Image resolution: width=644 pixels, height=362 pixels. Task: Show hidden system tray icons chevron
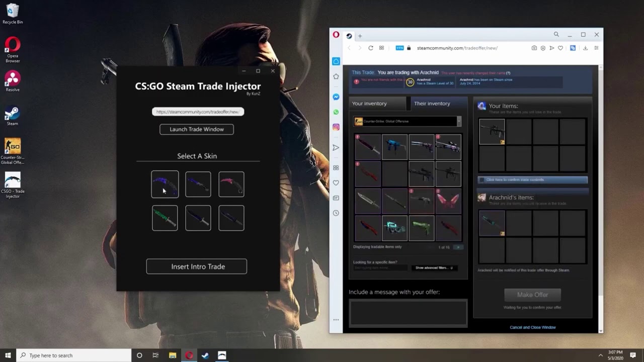[x=600, y=355]
